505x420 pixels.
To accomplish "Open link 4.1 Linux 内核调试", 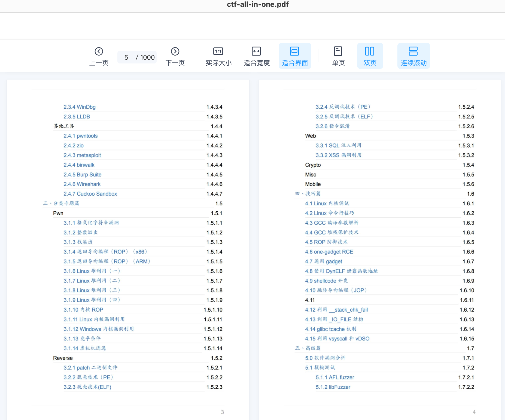I will (327, 203).
